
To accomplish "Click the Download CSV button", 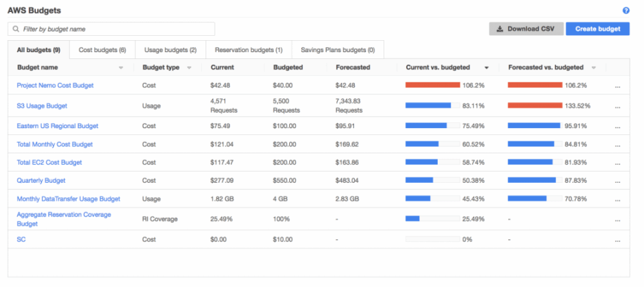I will click(526, 29).
